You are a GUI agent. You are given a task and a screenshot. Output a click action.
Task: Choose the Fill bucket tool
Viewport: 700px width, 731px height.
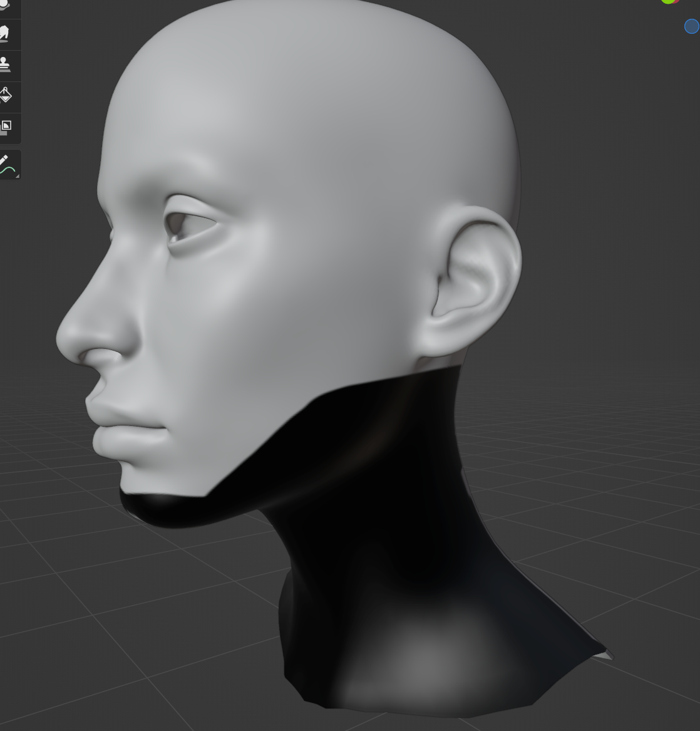coord(5,96)
